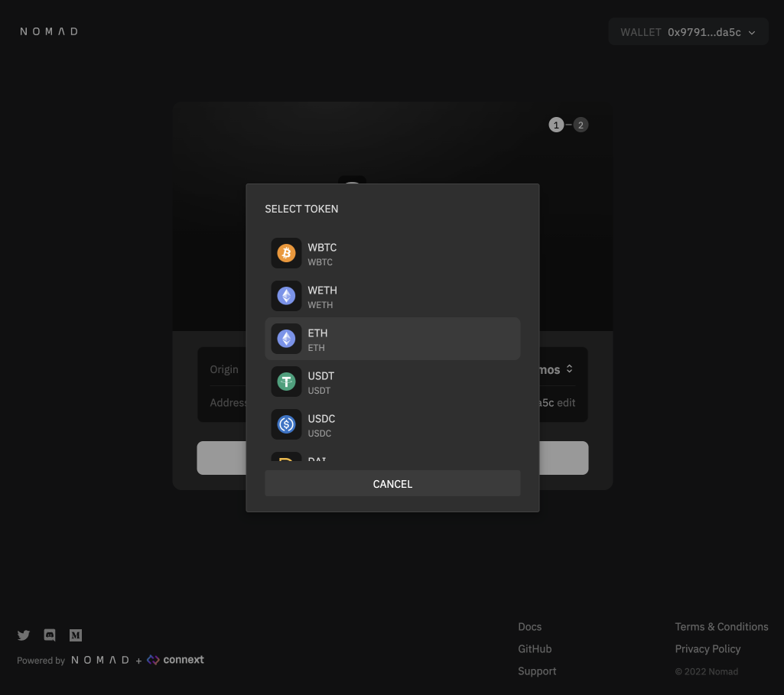Open Terms & Conditions
784x695 pixels.
(721, 626)
